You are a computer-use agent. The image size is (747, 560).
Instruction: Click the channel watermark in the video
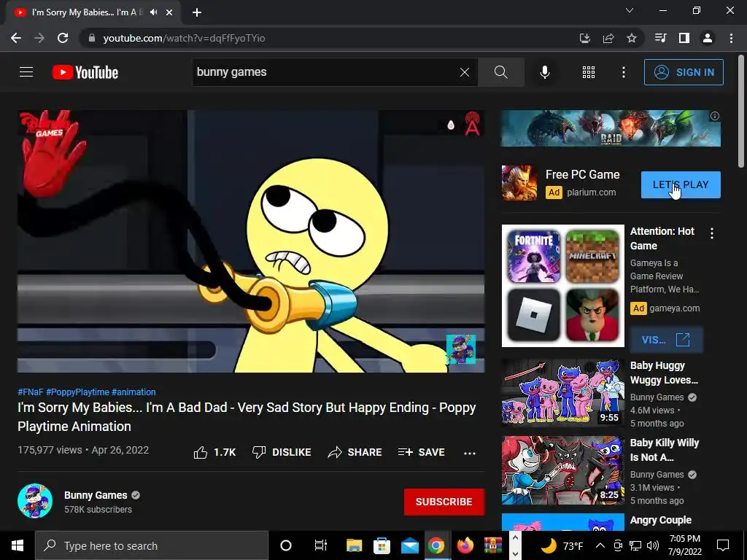[461, 349]
